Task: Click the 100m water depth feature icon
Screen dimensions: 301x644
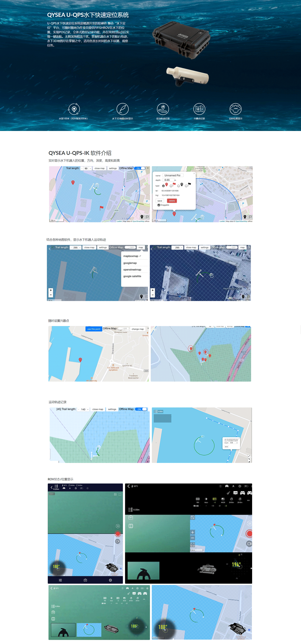Action: click(x=74, y=109)
